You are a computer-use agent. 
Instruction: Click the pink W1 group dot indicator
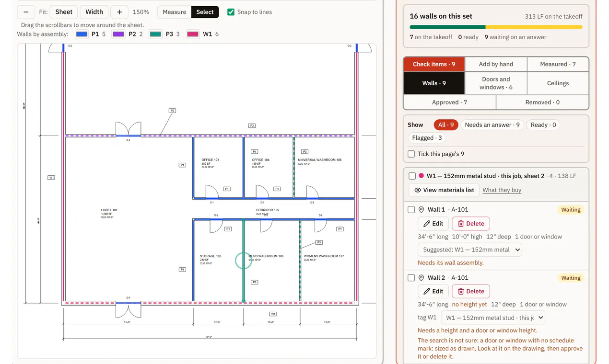tap(421, 176)
